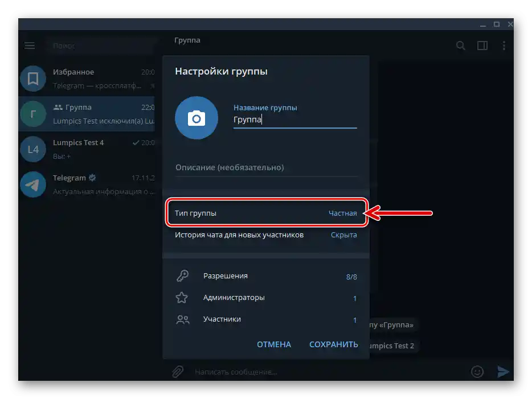Click the three-dot menu in the header

[504, 46]
